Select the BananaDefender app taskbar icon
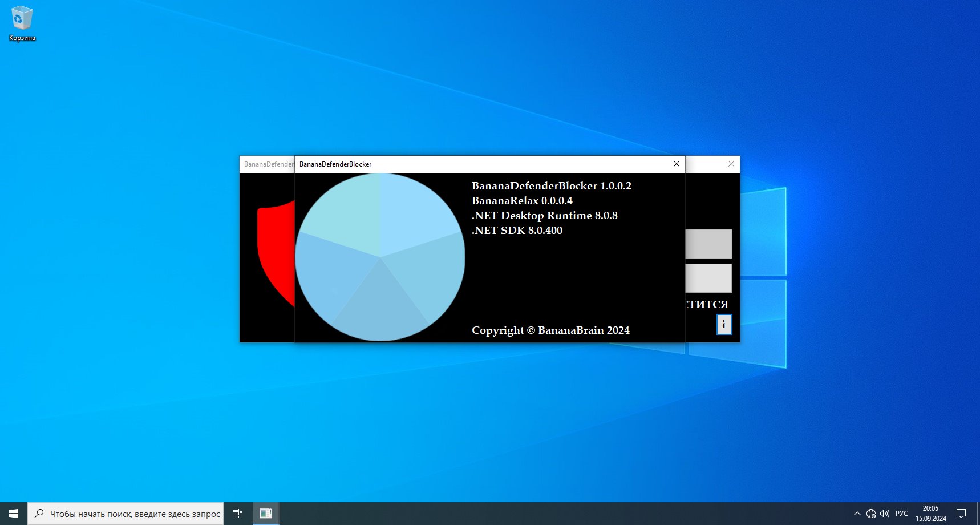The width and height of the screenshot is (980, 525). coord(266,514)
